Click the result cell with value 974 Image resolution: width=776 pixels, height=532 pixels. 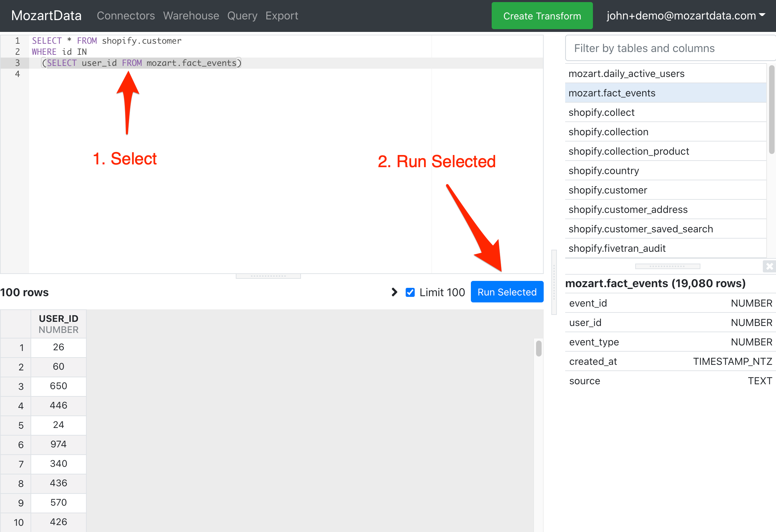tap(59, 444)
